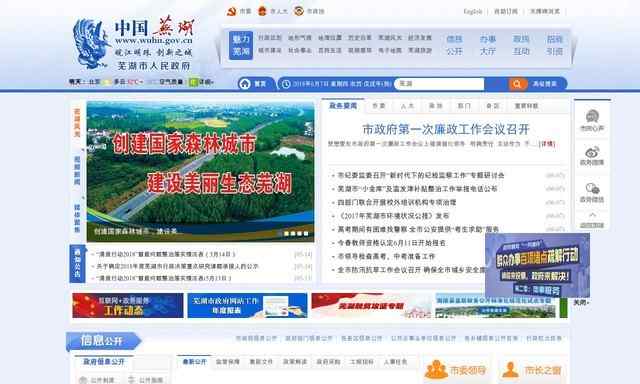
Task: Select the 政府信息公开 panel tab
Action: tap(104, 362)
